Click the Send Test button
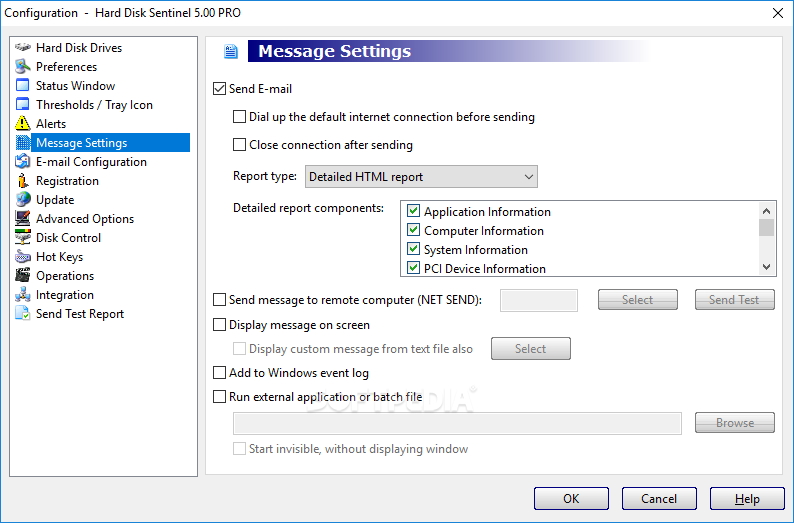 [734, 300]
